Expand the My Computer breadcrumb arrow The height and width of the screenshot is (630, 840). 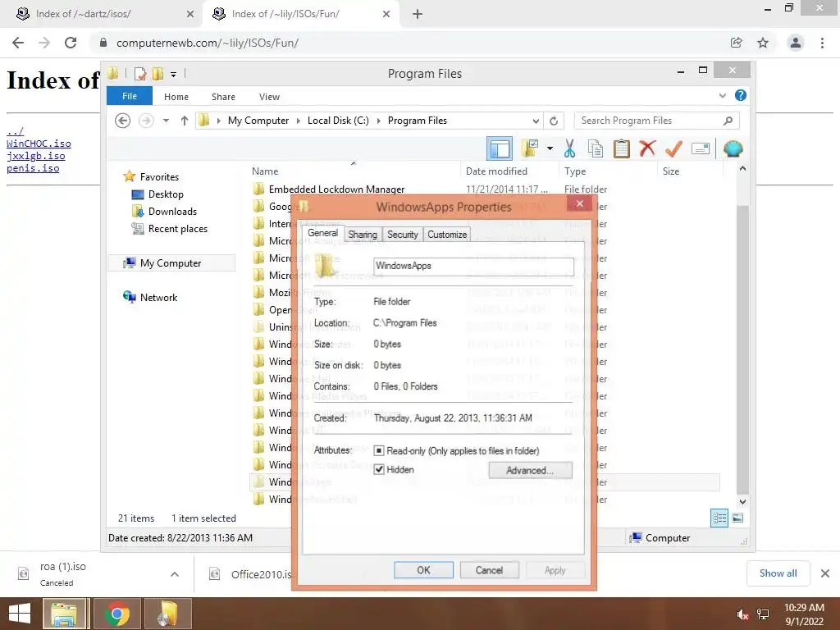(299, 121)
